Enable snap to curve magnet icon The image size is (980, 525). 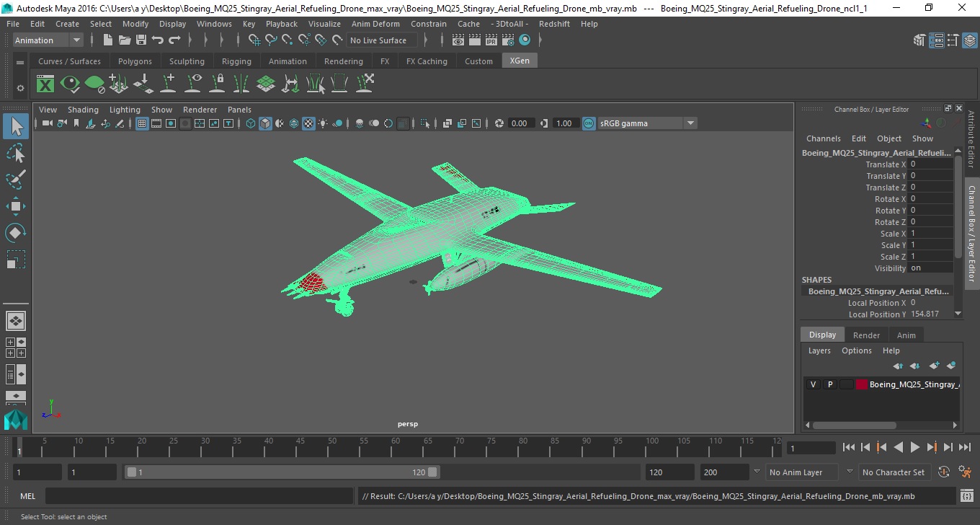click(271, 40)
